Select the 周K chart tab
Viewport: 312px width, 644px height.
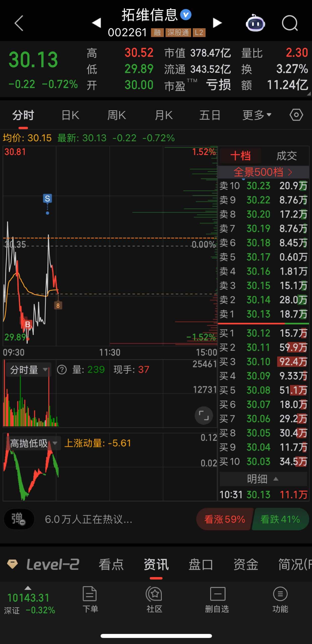116,115
